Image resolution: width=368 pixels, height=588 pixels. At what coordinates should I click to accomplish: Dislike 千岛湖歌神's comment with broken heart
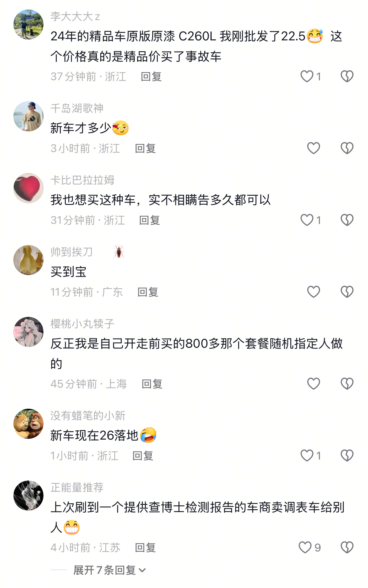pyautogui.click(x=347, y=148)
